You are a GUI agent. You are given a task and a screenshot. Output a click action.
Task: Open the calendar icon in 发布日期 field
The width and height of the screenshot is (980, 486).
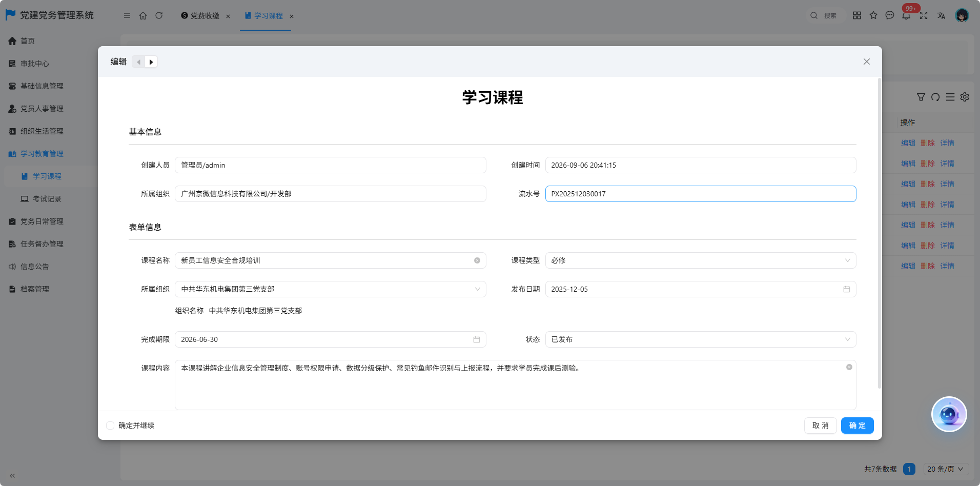click(x=847, y=289)
